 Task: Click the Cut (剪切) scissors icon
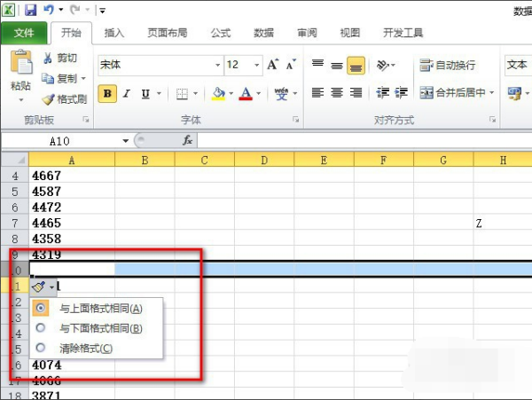[48, 58]
